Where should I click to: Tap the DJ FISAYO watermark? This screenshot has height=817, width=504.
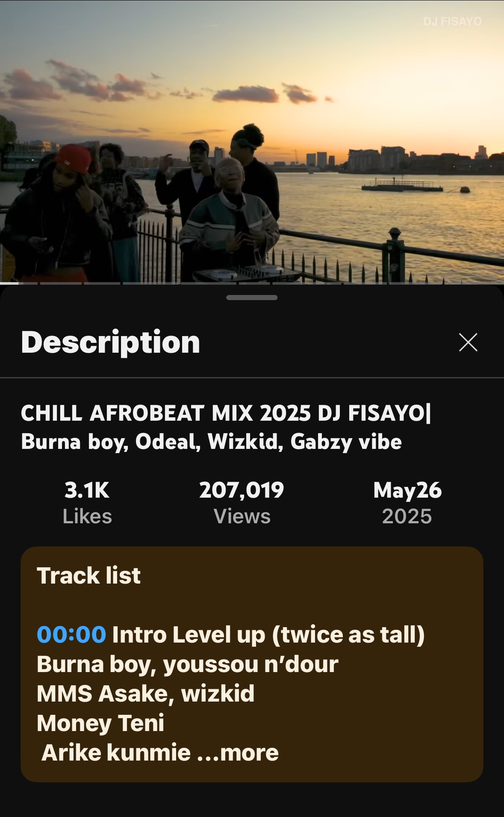(452, 21)
